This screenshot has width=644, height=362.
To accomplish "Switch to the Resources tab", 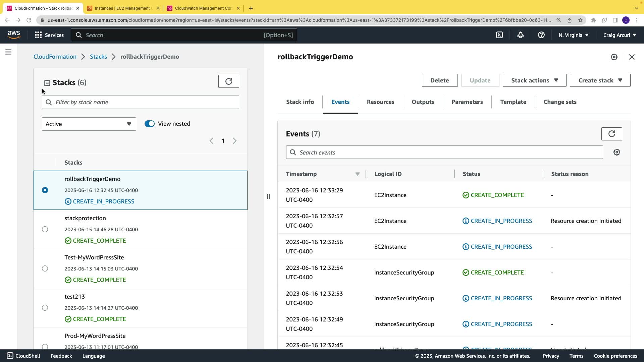I will tap(380, 102).
